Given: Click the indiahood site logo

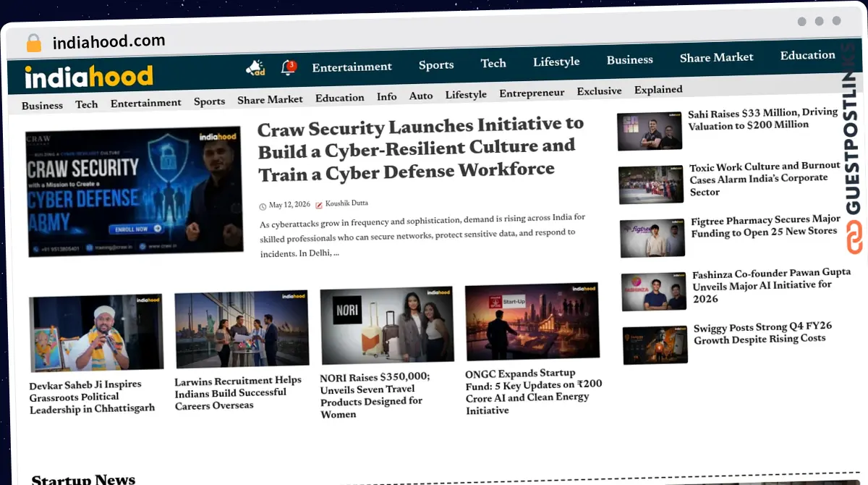Looking at the screenshot, I should click(89, 77).
